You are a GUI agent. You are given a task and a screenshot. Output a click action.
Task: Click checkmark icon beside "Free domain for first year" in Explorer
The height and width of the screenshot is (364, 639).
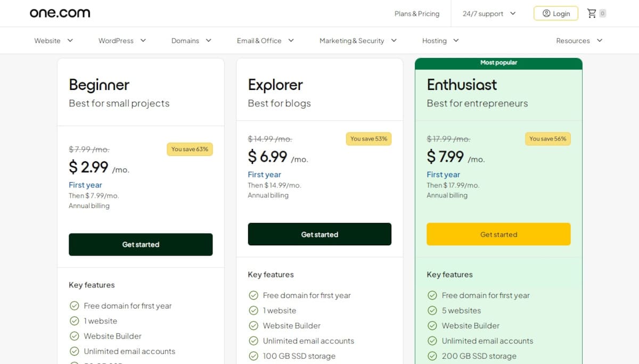click(x=252, y=295)
